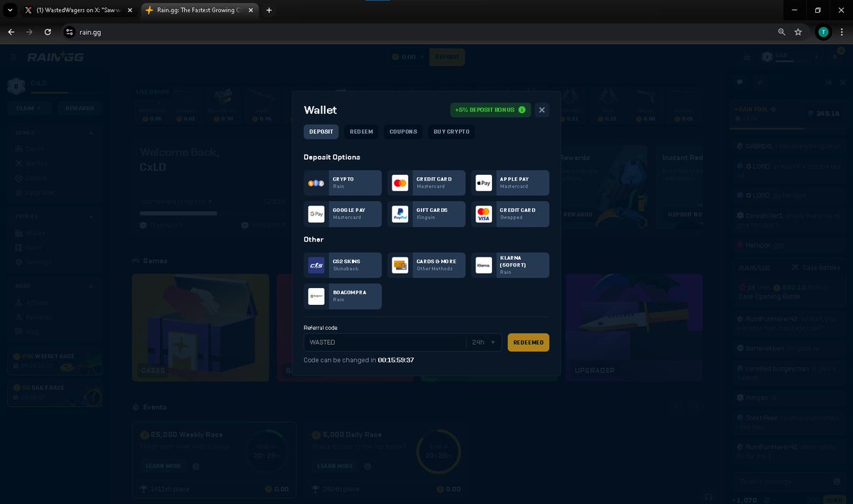Open the hamburger menu icon

click(x=14, y=57)
